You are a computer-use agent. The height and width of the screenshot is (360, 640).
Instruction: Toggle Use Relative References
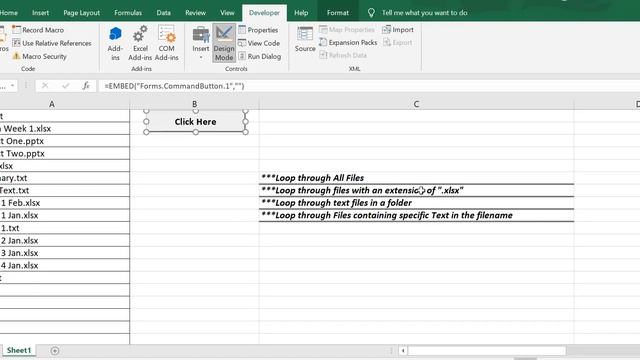pos(51,43)
